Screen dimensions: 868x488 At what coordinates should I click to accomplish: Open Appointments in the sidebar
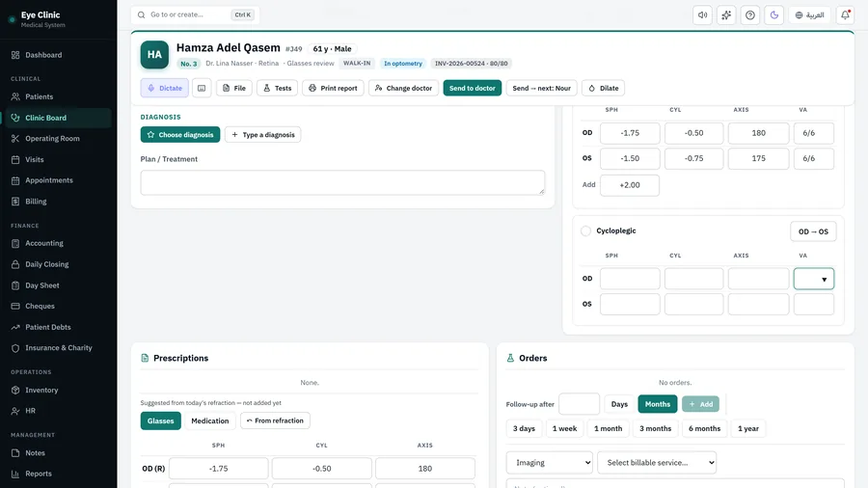pos(58,180)
